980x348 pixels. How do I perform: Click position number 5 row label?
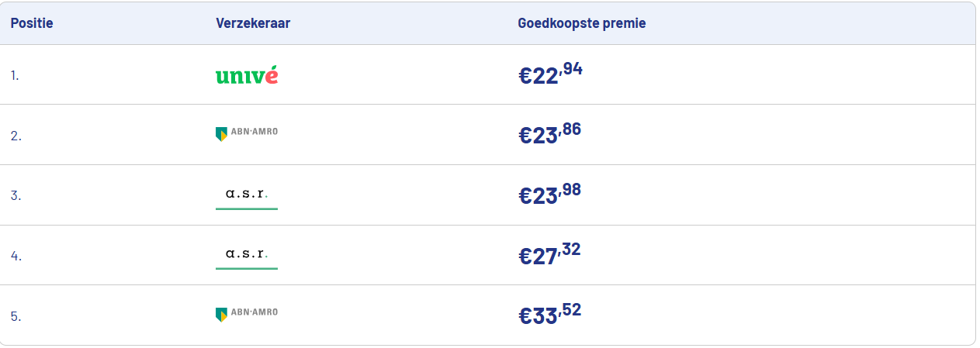[16, 316]
